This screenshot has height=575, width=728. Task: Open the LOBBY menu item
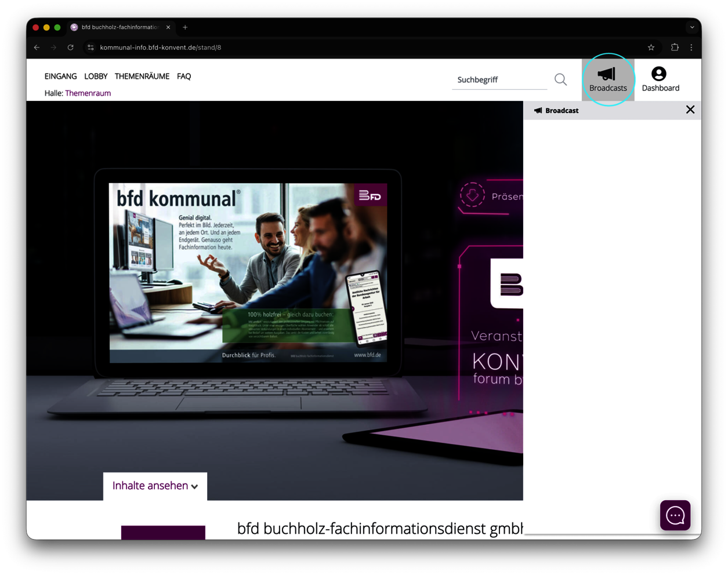(96, 77)
